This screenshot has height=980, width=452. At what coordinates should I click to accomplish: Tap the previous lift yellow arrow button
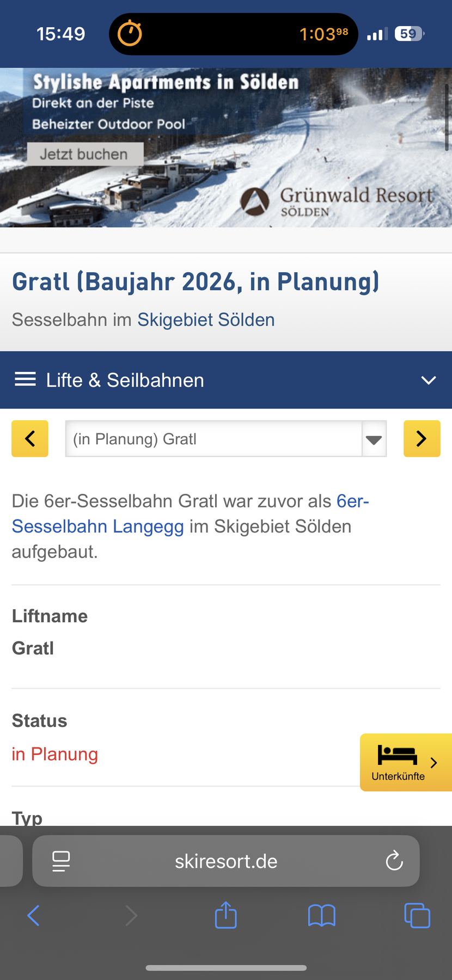30,438
